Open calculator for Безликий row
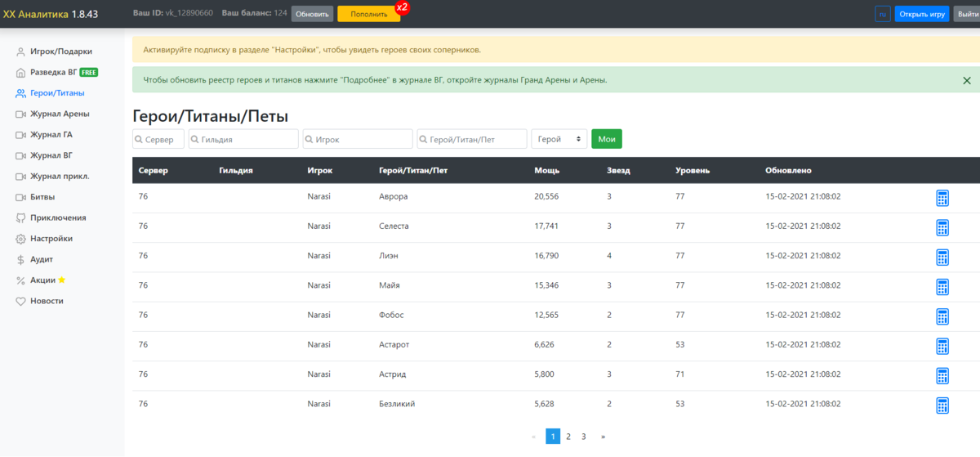980x457 pixels. coord(942,405)
